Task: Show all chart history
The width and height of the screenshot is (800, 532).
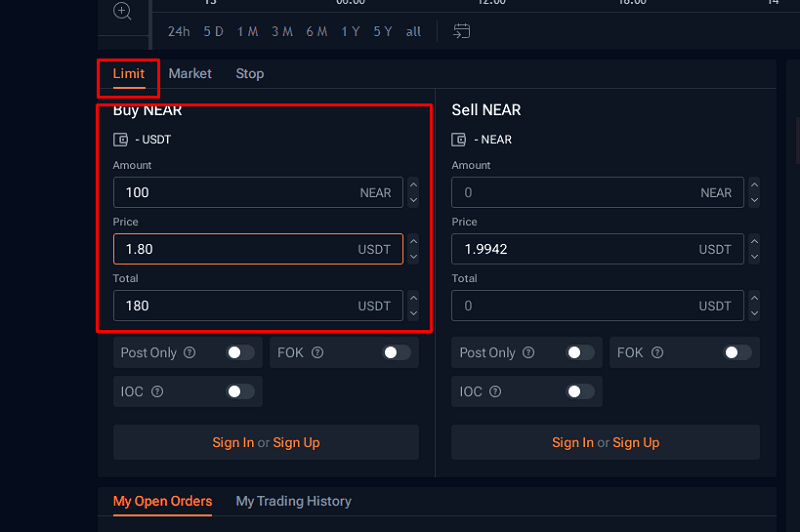Action: point(413,32)
